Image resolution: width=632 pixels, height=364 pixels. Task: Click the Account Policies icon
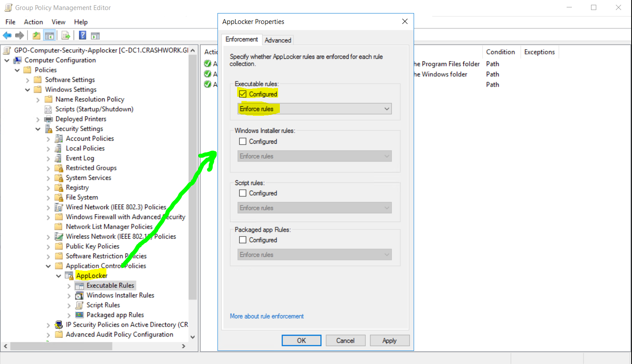(x=59, y=138)
